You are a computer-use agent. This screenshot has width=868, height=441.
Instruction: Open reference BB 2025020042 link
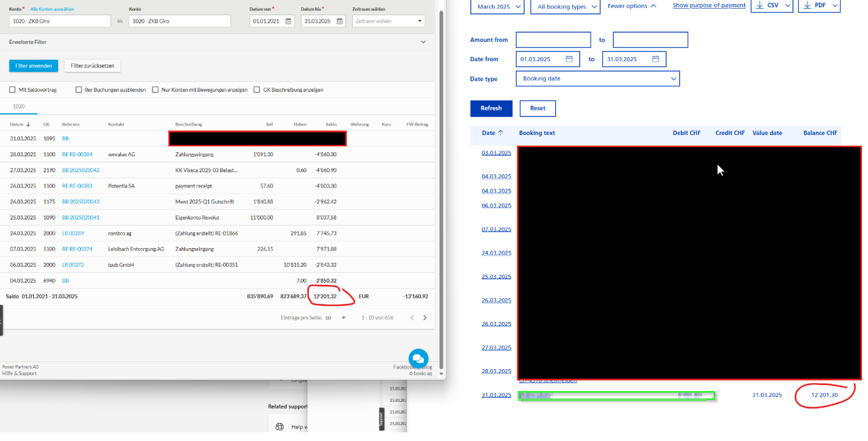(81, 170)
